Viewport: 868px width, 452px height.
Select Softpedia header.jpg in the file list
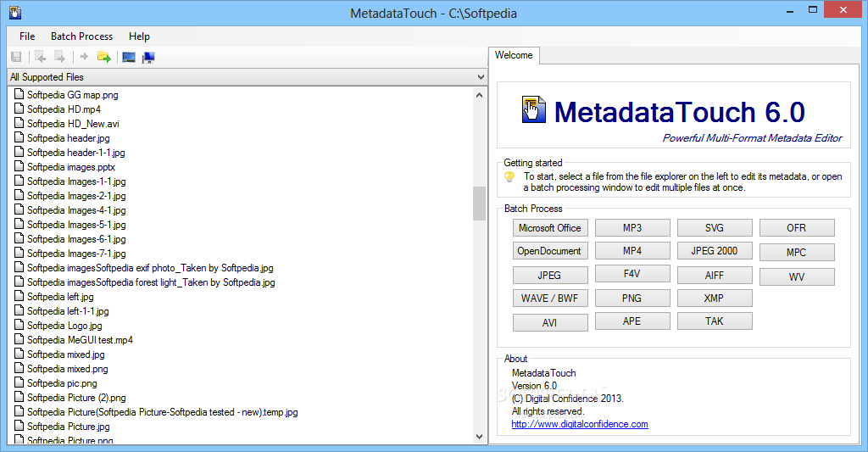pyautogui.click(x=68, y=138)
